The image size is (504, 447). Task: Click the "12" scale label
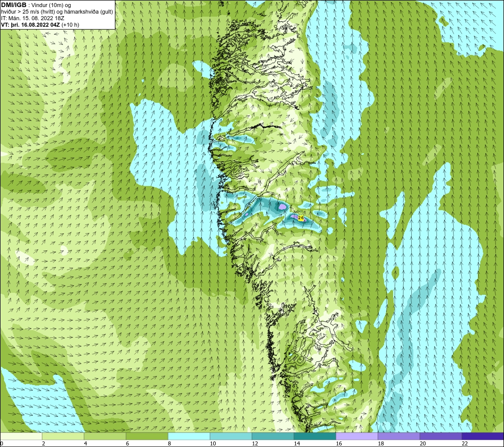pos(255,443)
